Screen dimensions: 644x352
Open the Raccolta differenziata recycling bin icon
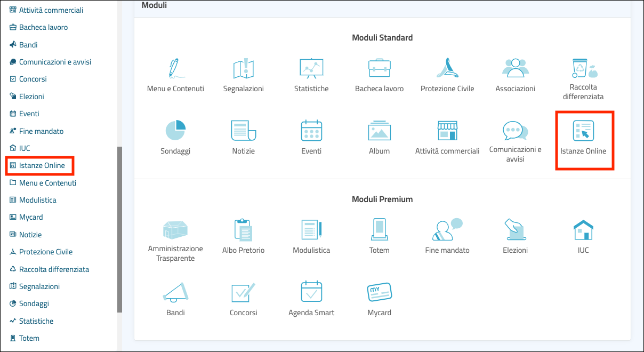pos(583,68)
